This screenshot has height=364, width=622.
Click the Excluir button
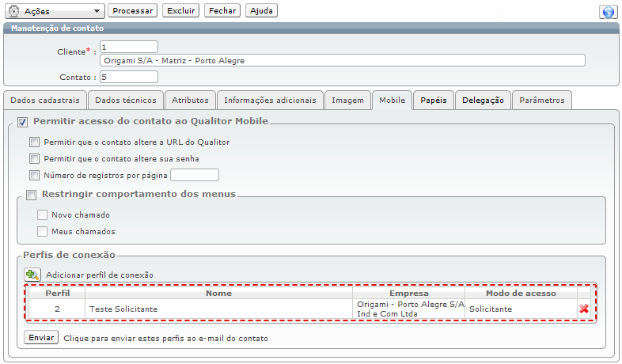click(181, 11)
